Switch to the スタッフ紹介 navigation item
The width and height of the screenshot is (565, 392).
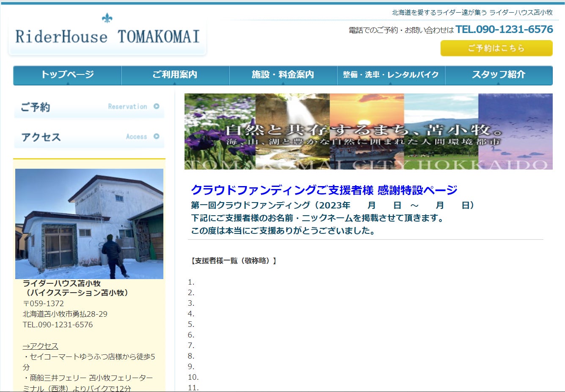tap(499, 75)
